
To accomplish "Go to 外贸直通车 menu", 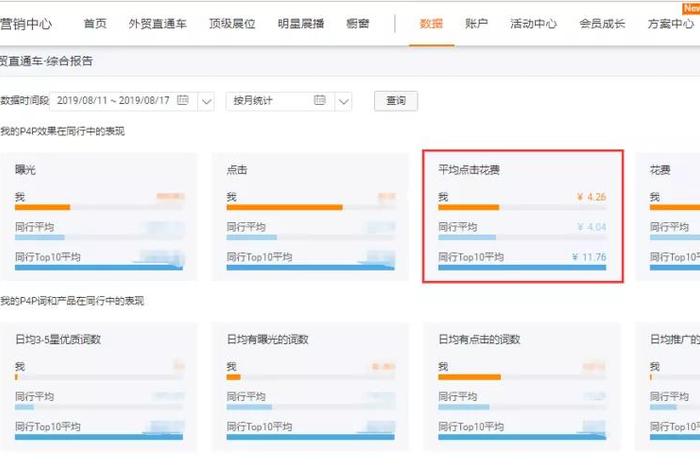I will point(157,24).
